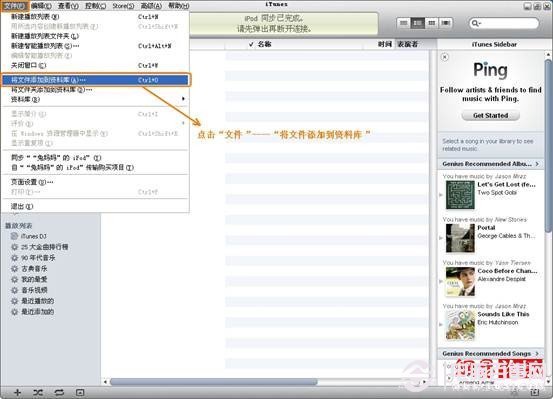Click the Get Started button under Ping
This screenshot has height=399, width=553.
click(x=491, y=115)
